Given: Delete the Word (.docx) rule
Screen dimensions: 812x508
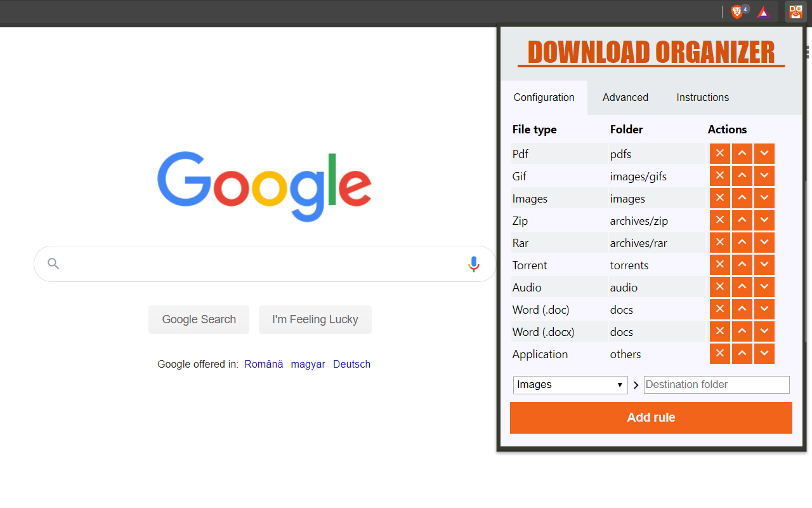Looking at the screenshot, I should coord(720,331).
